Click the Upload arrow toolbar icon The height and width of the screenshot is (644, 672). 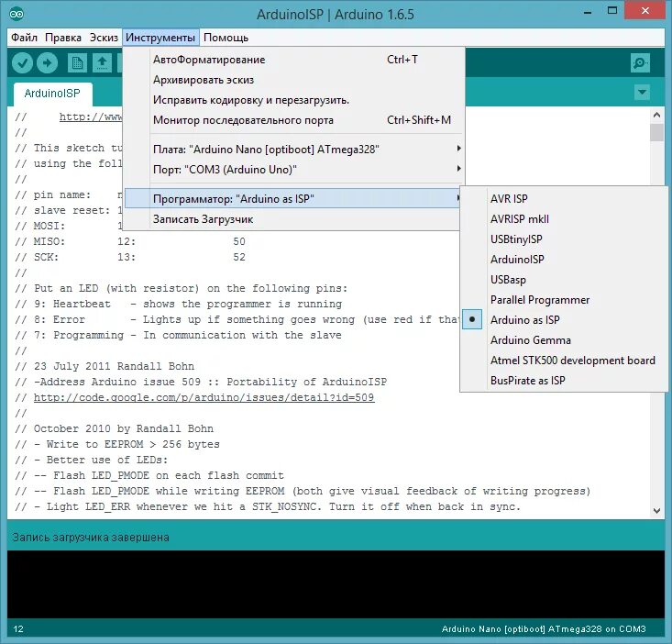(47, 63)
